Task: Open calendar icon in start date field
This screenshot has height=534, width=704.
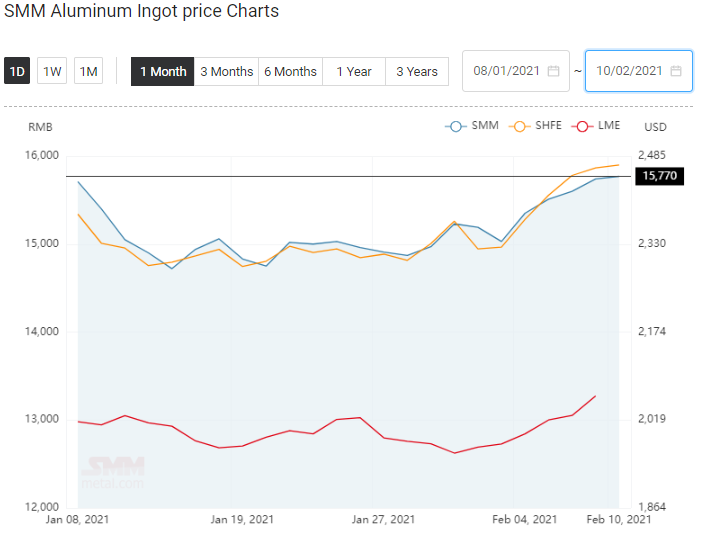Action: (554, 71)
